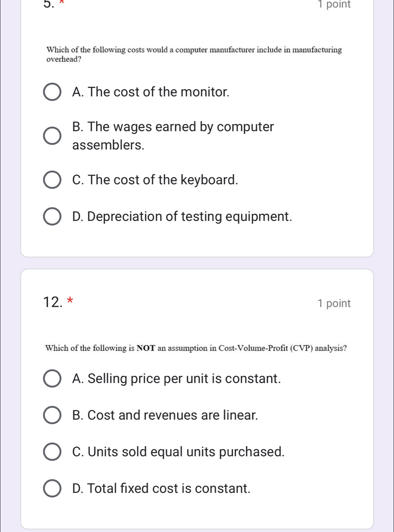
Task: Select radio button for 'Selling price per unit is constant'
Action: (x=52, y=379)
